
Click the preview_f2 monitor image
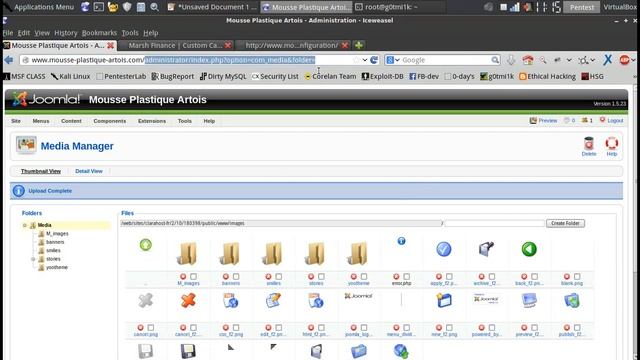(x=529, y=301)
